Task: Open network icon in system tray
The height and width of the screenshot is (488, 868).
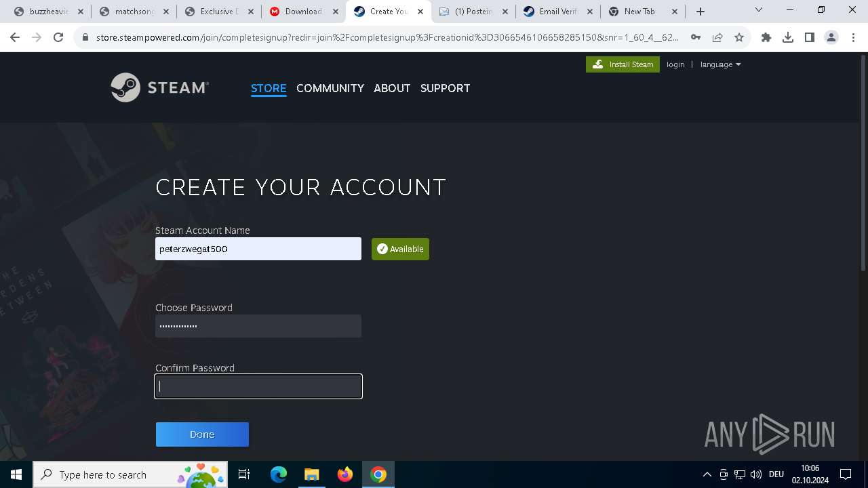Action: click(x=740, y=474)
